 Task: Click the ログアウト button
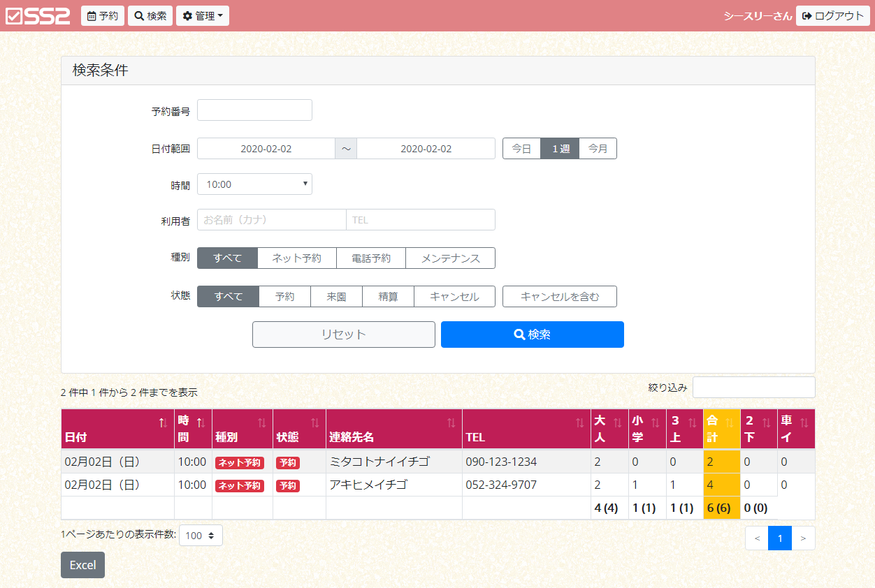pyautogui.click(x=833, y=16)
